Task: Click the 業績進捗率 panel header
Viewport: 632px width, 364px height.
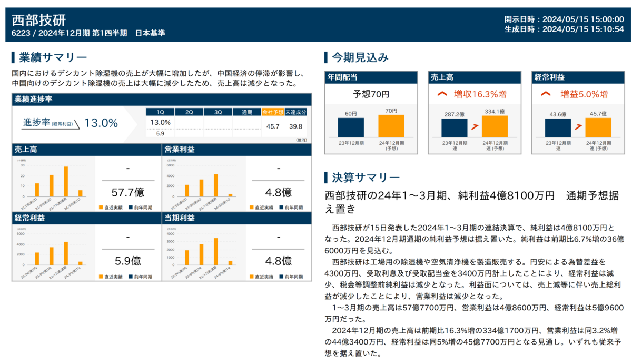Action: 162,99
